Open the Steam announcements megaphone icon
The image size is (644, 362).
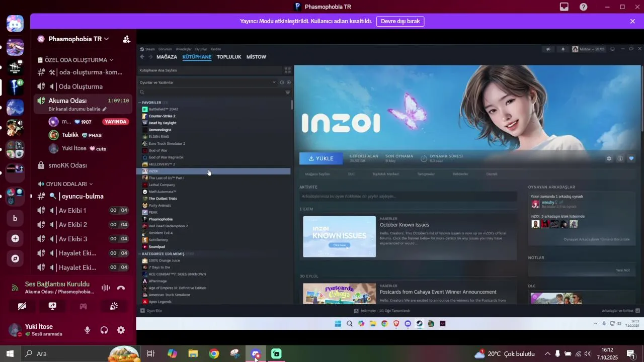[x=548, y=49]
